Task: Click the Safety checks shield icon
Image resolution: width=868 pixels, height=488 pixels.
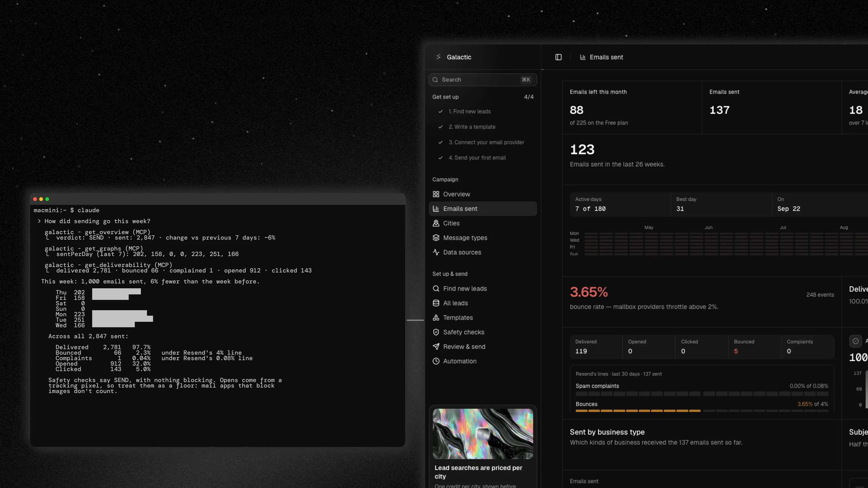Action: (x=436, y=332)
